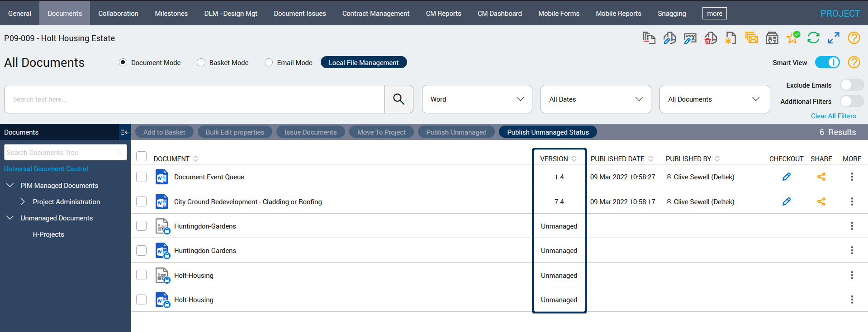This screenshot has width=868, height=332.
Task: Tick the select-all documents header checkbox
Action: [x=142, y=156]
